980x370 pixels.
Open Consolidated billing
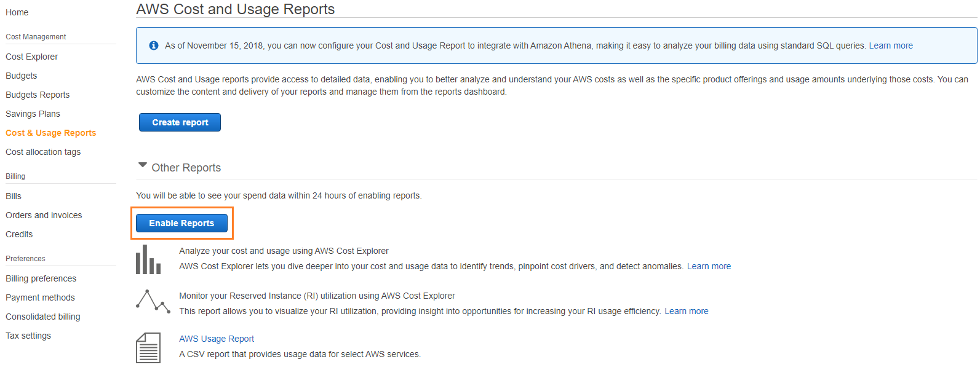(x=43, y=317)
